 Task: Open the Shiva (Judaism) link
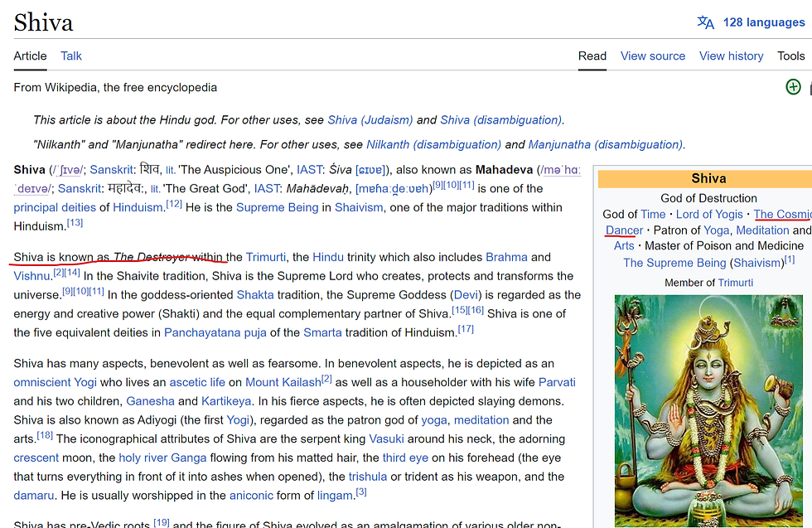370,120
